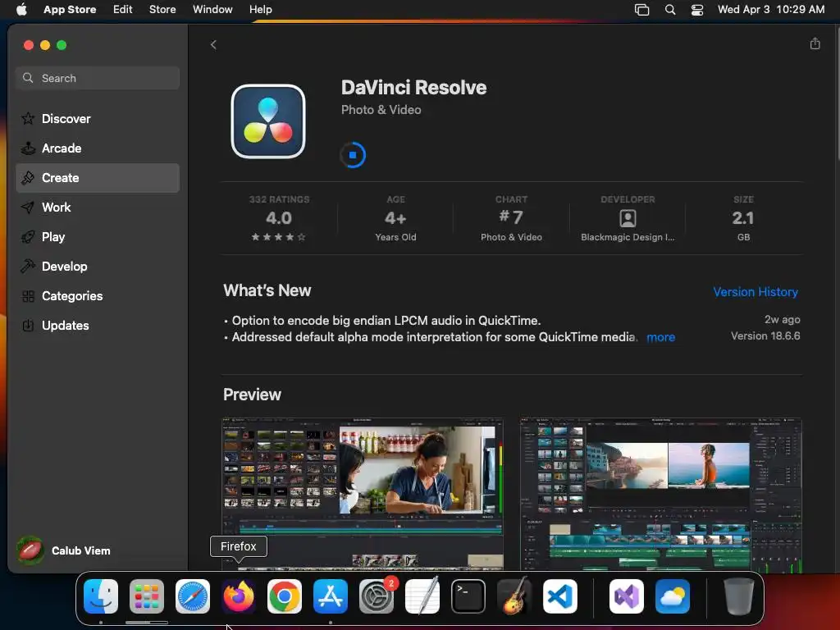This screenshot has width=840, height=630.
Task: Click the Develop hammer icon
Action: pos(28,267)
